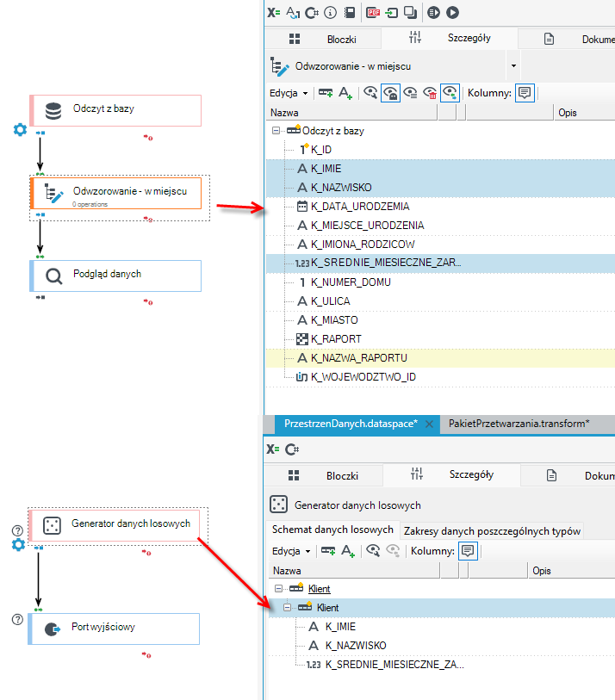Select the K_ID field row

click(440, 150)
